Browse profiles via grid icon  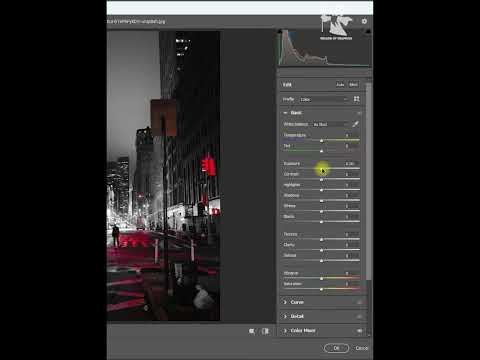tap(356, 99)
